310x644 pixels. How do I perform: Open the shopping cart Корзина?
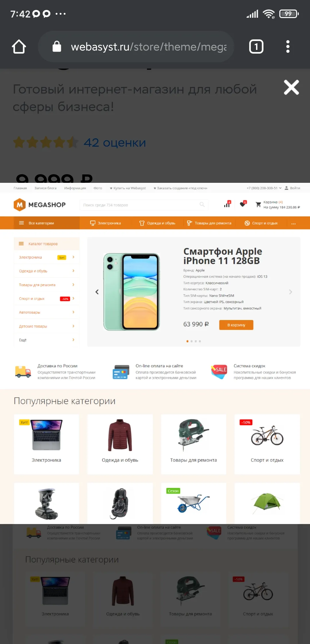(x=278, y=205)
